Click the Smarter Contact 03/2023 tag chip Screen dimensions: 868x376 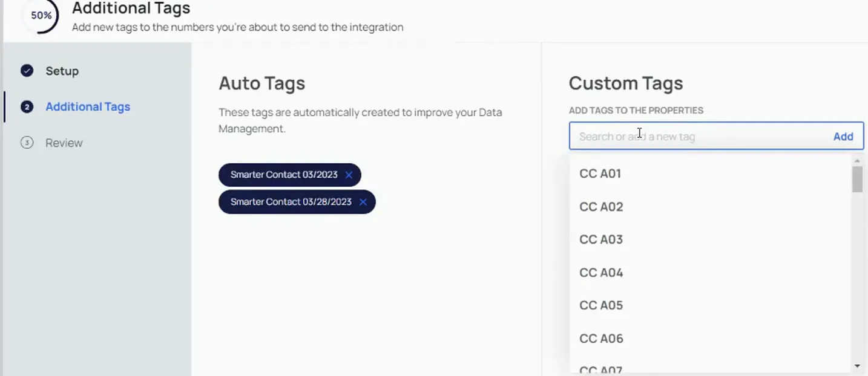[289, 175]
